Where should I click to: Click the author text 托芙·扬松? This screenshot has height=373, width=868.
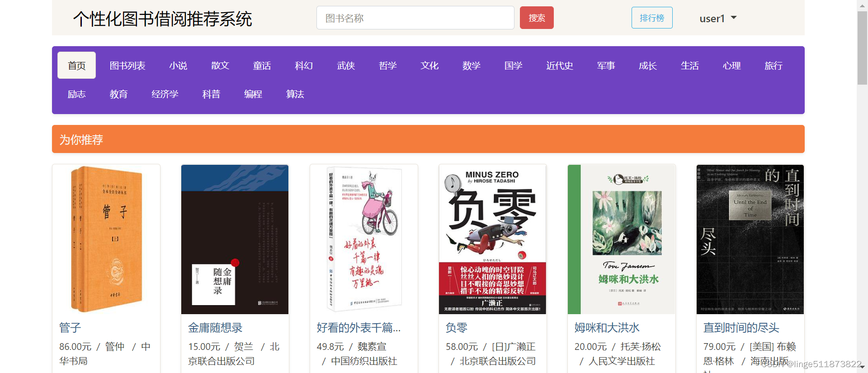click(641, 347)
